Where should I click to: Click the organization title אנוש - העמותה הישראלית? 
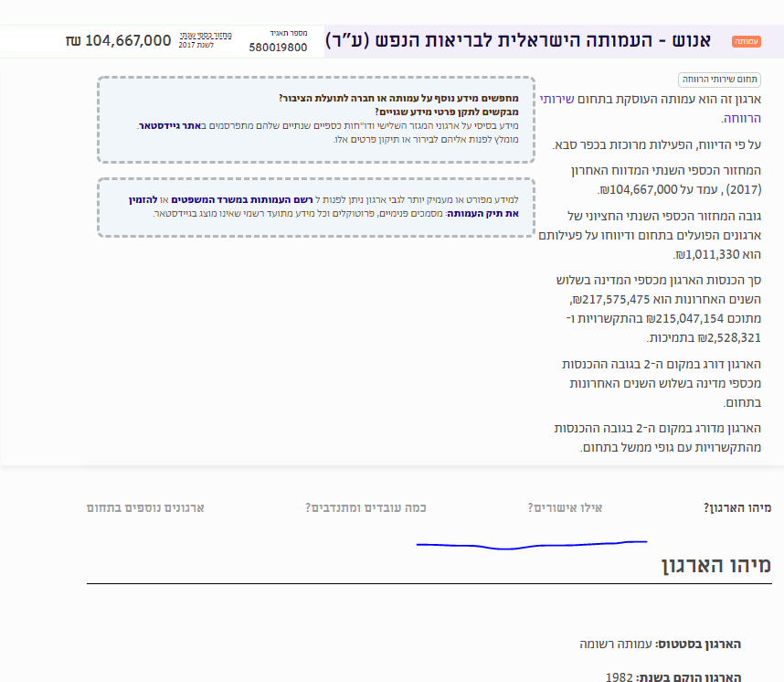(518, 40)
